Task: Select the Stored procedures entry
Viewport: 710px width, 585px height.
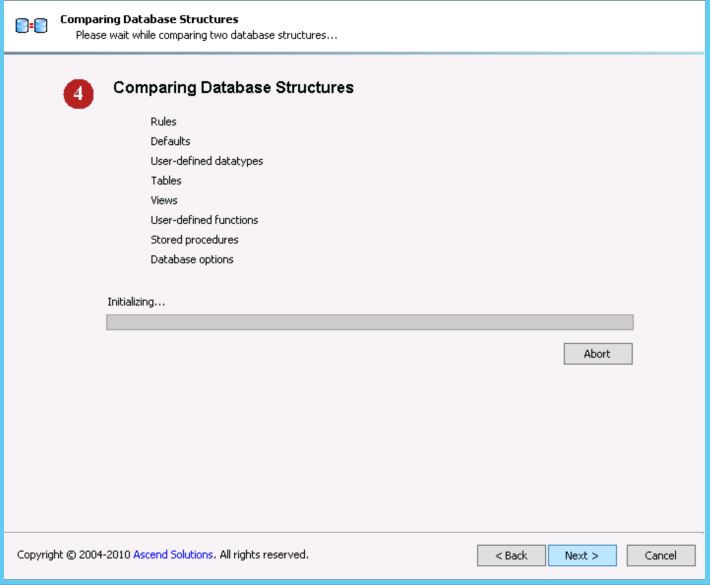Action: [x=194, y=240]
